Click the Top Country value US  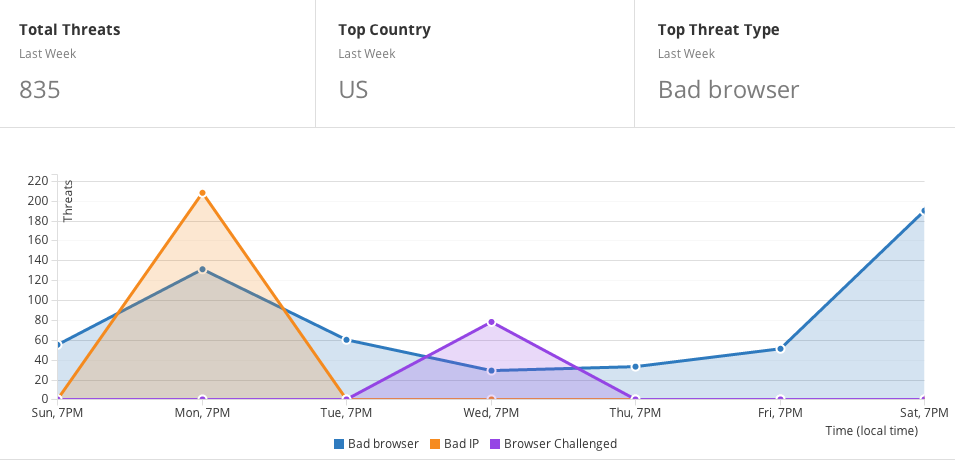point(353,90)
